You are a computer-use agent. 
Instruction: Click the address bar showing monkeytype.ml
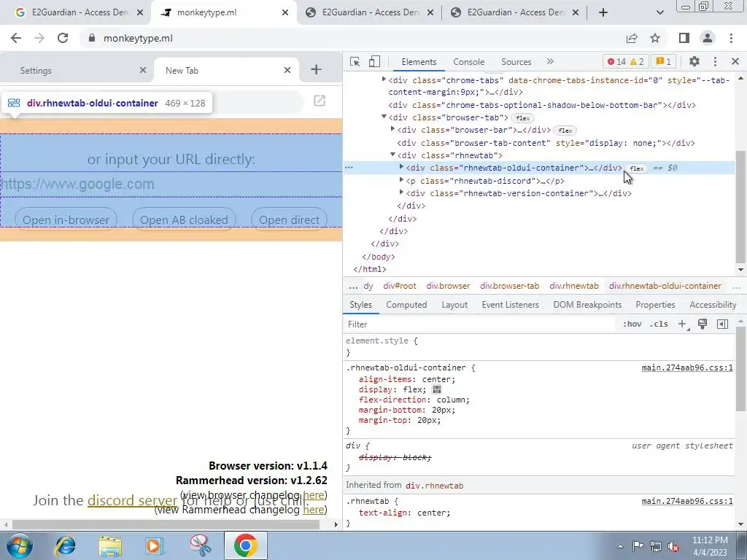352,38
